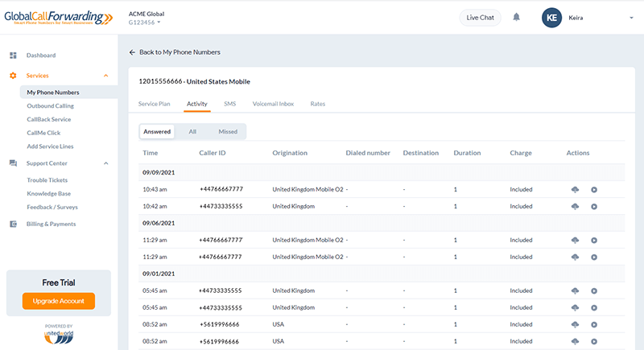
Task: Download recording of 10:43 am call
Action: coord(575,190)
